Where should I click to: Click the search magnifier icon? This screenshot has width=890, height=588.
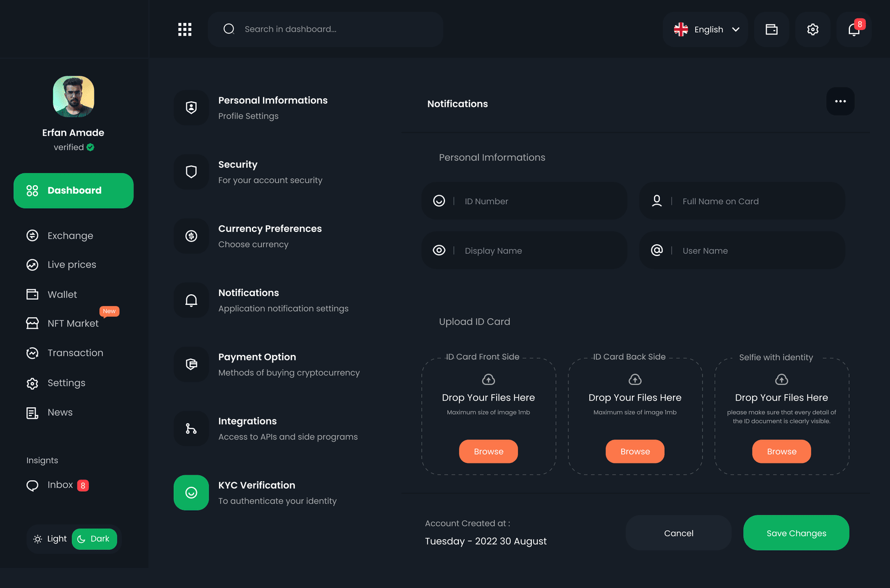coord(229,29)
